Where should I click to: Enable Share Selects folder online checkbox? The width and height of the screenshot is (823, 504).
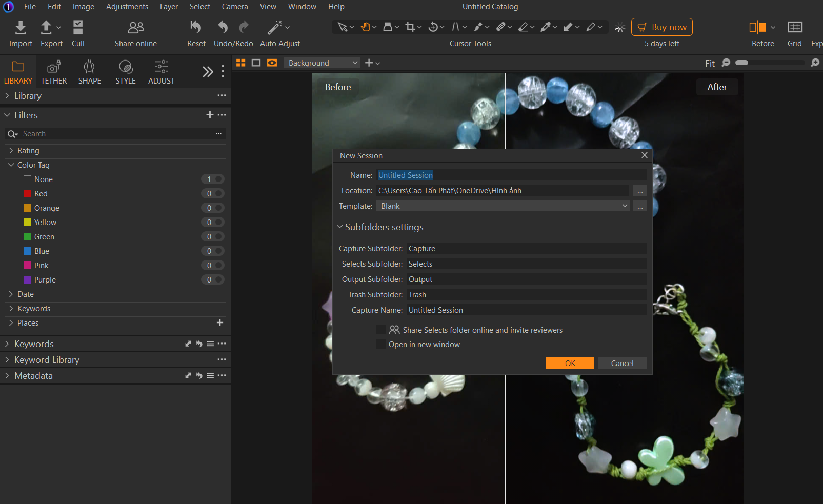(381, 330)
